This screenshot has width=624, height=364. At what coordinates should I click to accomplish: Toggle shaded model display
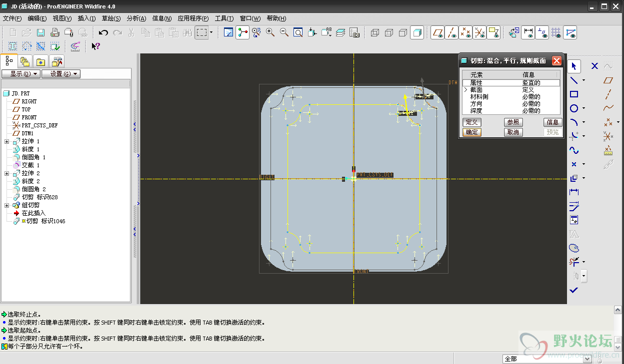pos(417,32)
